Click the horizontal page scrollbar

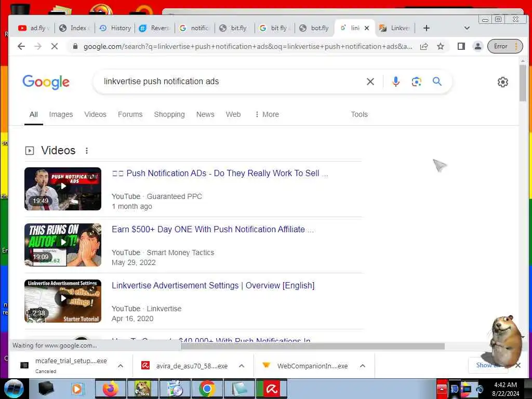coord(313,346)
